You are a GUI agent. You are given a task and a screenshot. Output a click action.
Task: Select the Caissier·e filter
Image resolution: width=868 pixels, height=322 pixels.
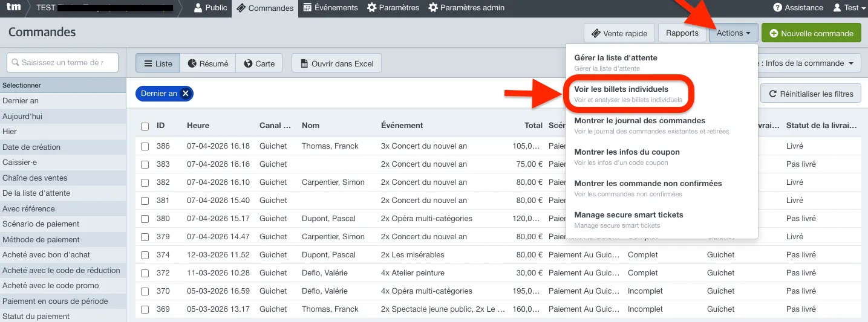pyautogui.click(x=63, y=163)
